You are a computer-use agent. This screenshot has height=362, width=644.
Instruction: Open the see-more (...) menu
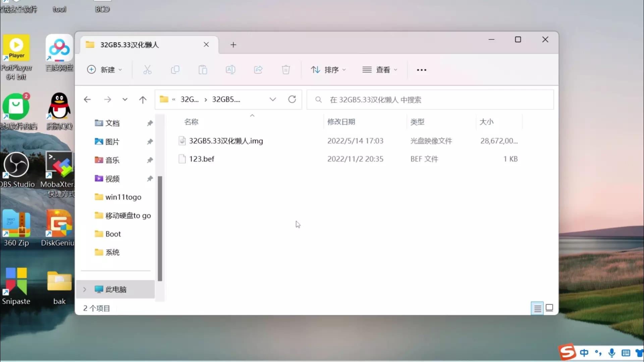click(x=421, y=69)
